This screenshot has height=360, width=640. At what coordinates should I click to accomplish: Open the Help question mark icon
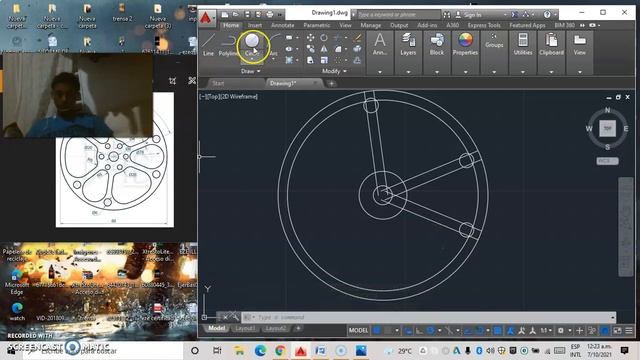pyautogui.click(x=547, y=15)
